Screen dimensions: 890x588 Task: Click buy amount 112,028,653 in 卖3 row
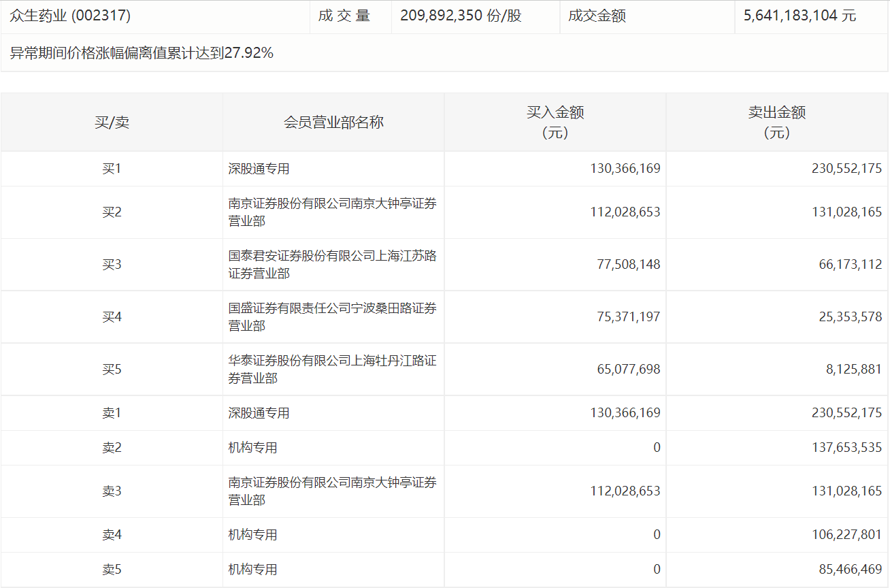tap(625, 491)
